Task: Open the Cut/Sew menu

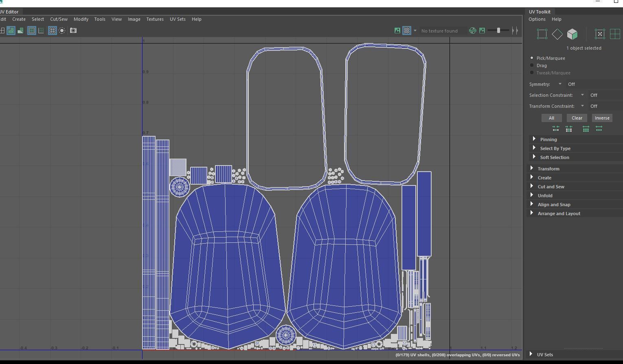Action: click(59, 19)
